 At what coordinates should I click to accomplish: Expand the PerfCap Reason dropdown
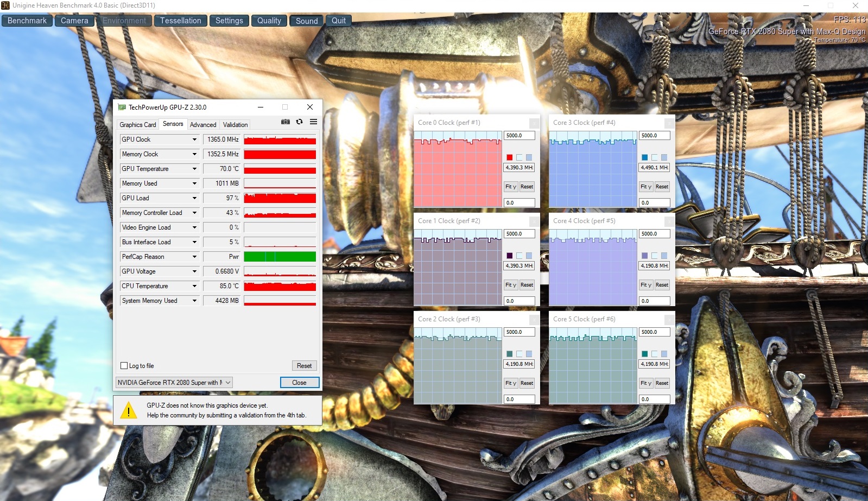tap(194, 257)
